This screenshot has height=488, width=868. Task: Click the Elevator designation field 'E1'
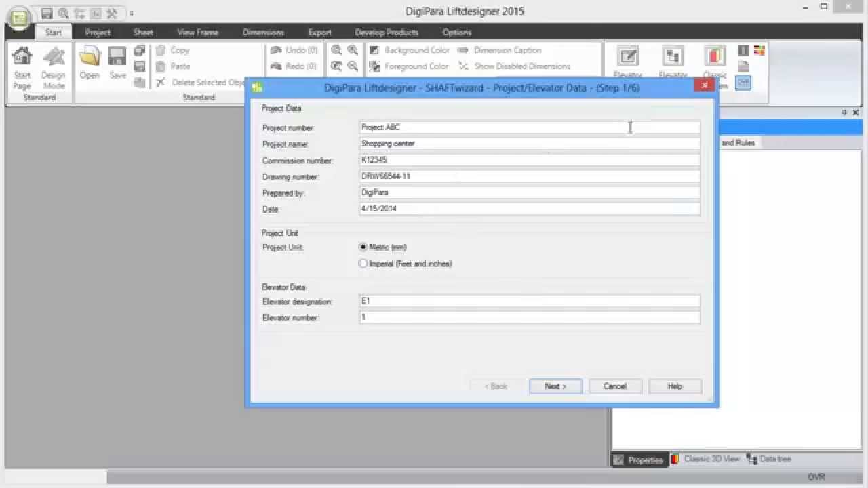pos(530,301)
